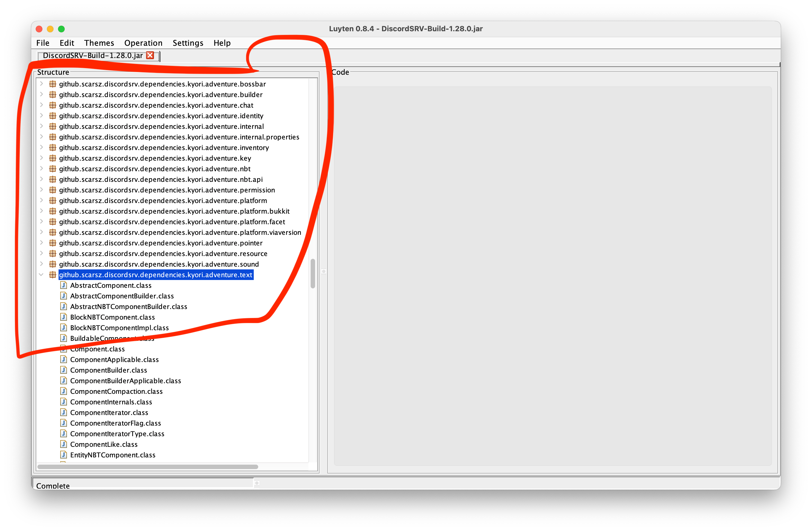The height and width of the screenshot is (531, 812).
Task: Click the class file icon for ComponentIteratorFlag.class
Action: pos(64,423)
